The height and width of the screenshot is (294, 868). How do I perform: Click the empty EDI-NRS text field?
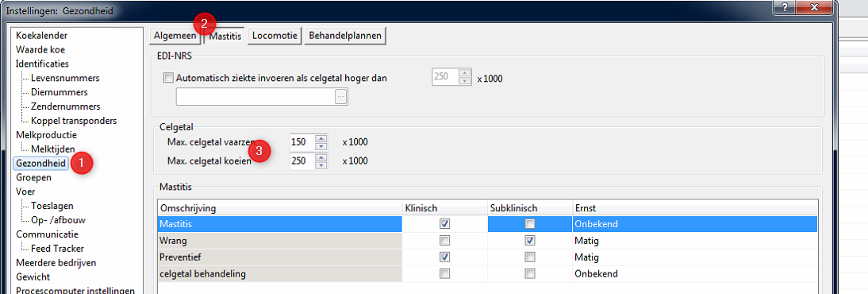tap(255, 96)
